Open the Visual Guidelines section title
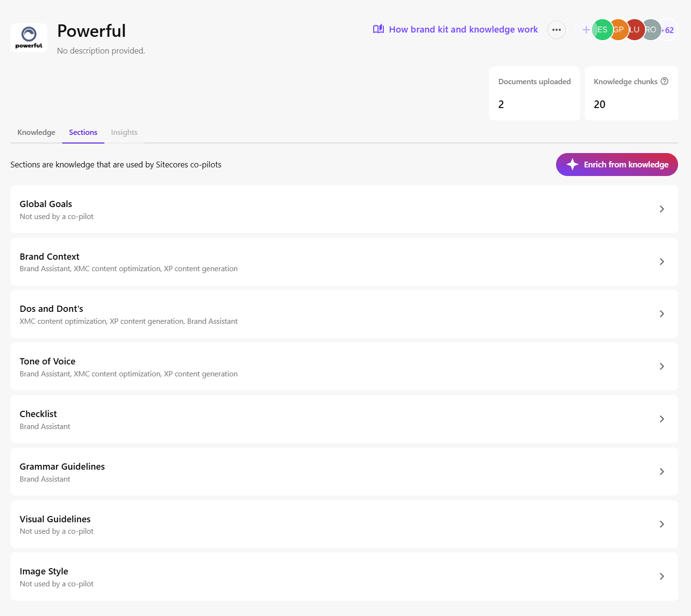This screenshot has width=691, height=616. click(x=55, y=519)
